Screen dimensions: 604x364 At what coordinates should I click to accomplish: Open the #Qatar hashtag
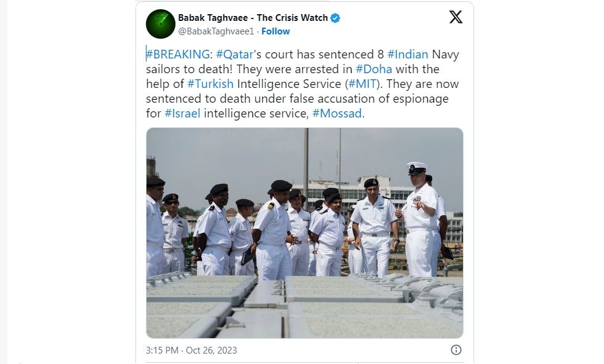[x=235, y=54]
